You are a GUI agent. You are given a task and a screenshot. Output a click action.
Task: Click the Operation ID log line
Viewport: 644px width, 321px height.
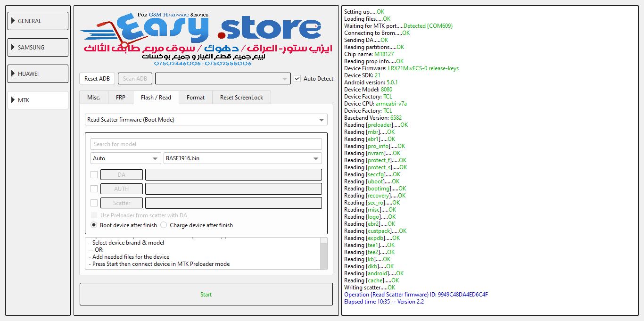416,295
